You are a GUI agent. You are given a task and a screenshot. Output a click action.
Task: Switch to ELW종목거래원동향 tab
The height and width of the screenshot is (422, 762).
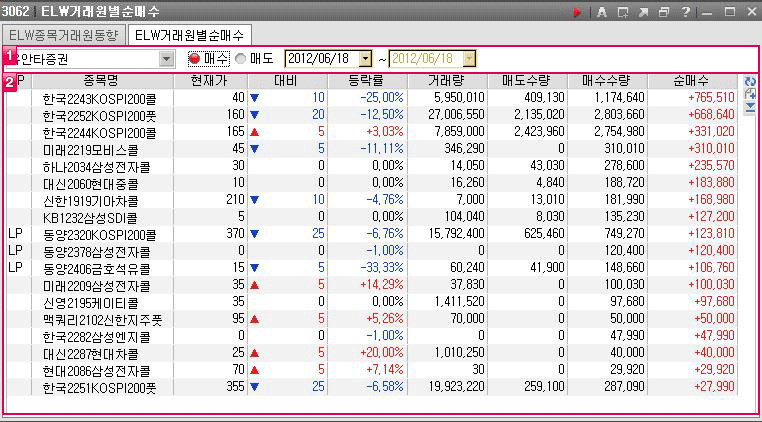coord(64,35)
